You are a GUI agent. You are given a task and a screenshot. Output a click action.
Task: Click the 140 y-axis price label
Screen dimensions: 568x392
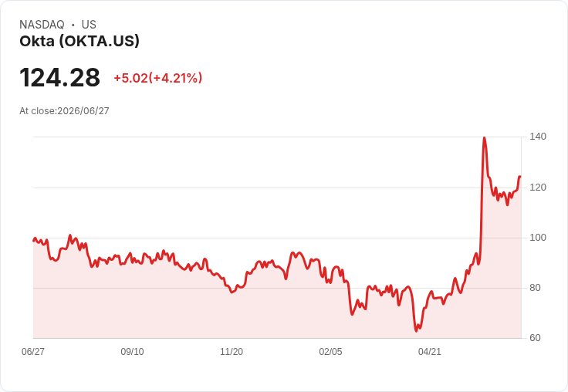pos(538,137)
